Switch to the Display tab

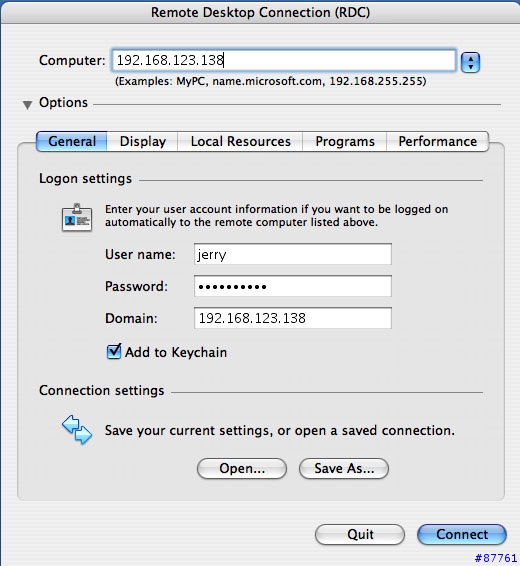[x=143, y=142]
